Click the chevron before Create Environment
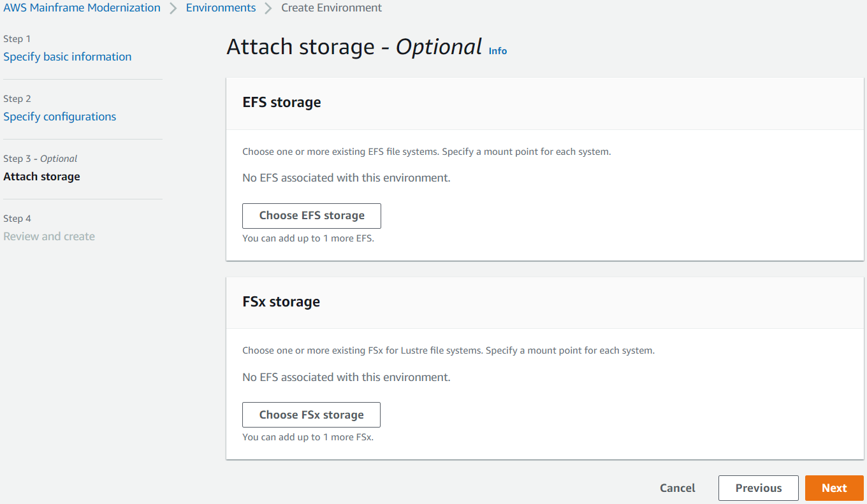867x504 pixels. point(268,8)
